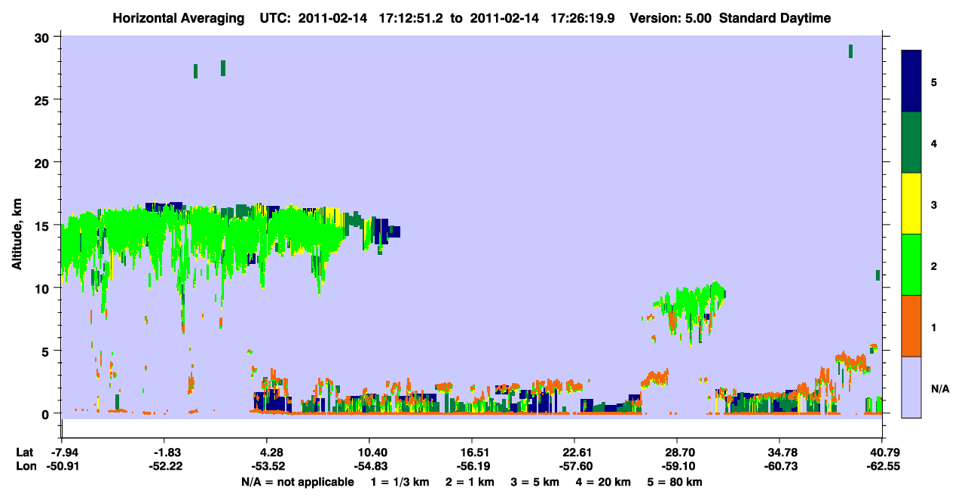Click the longitude value -59.10

pyautogui.click(x=677, y=466)
